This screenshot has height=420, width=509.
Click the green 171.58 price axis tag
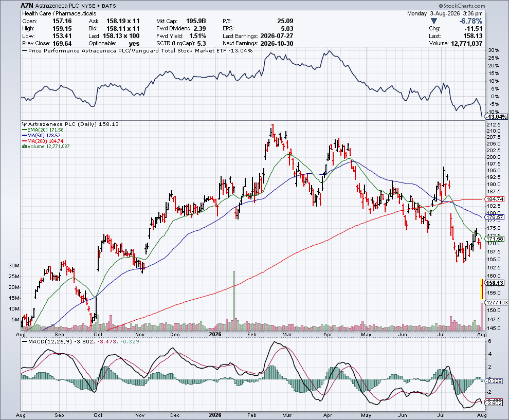coord(495,239)
